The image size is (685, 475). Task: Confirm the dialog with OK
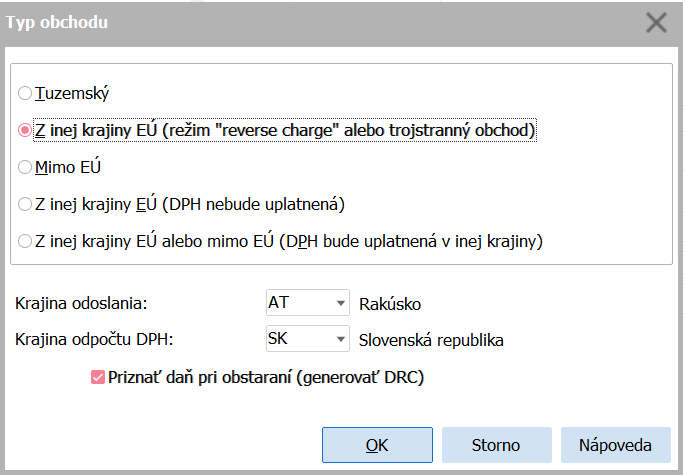tap(377, 445)
